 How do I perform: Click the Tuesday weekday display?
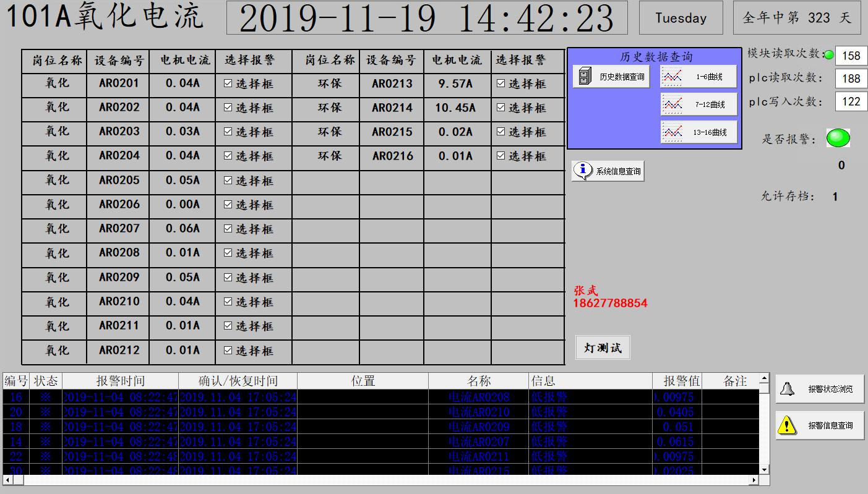[681, 18]
